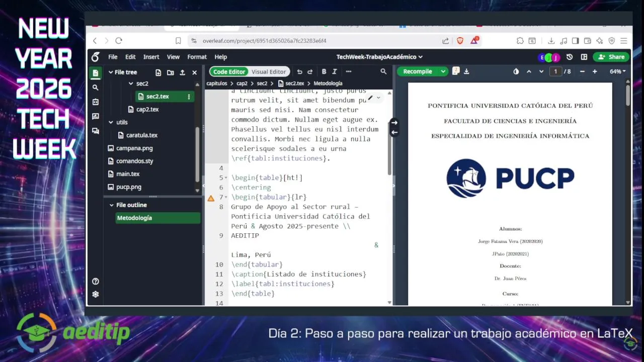Screen dimensions: 644x362
Task: Open search in the code editor
Action: point(383,72)
